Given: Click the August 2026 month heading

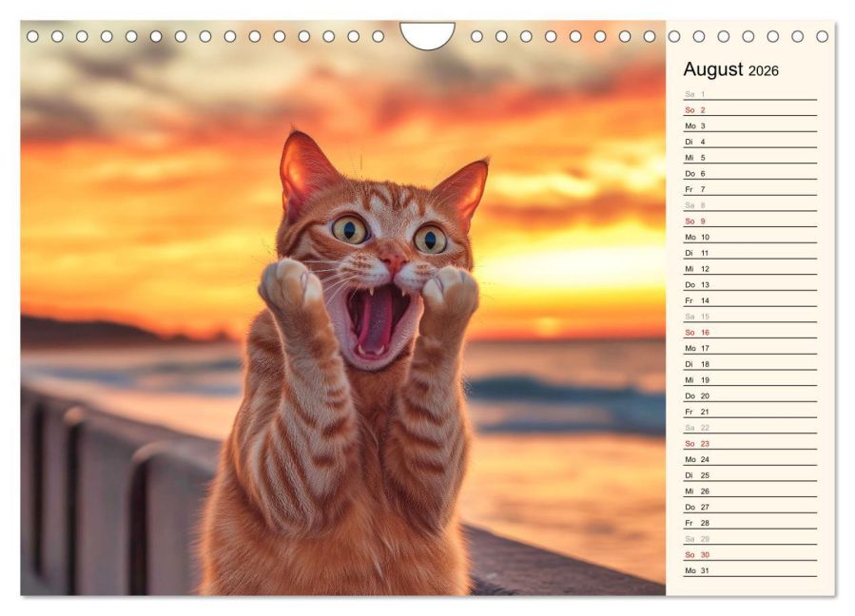Looking at the screenshot, I should [x=730, y=69].
